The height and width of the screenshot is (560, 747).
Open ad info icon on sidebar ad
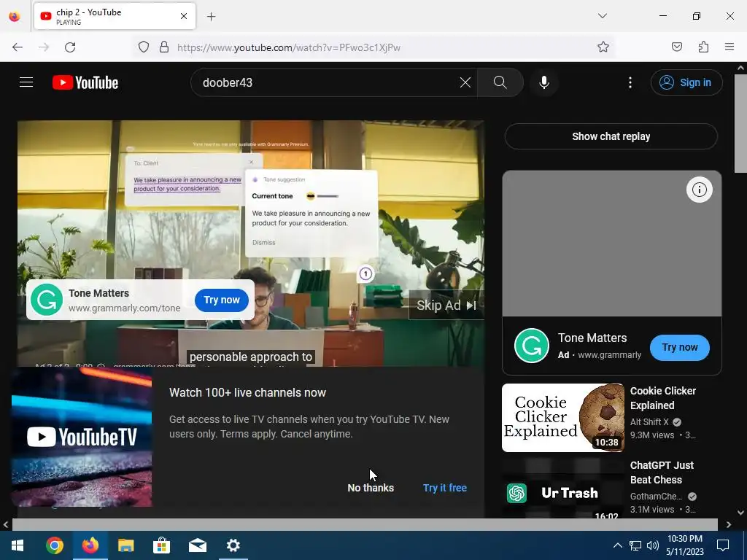(700, 190)
